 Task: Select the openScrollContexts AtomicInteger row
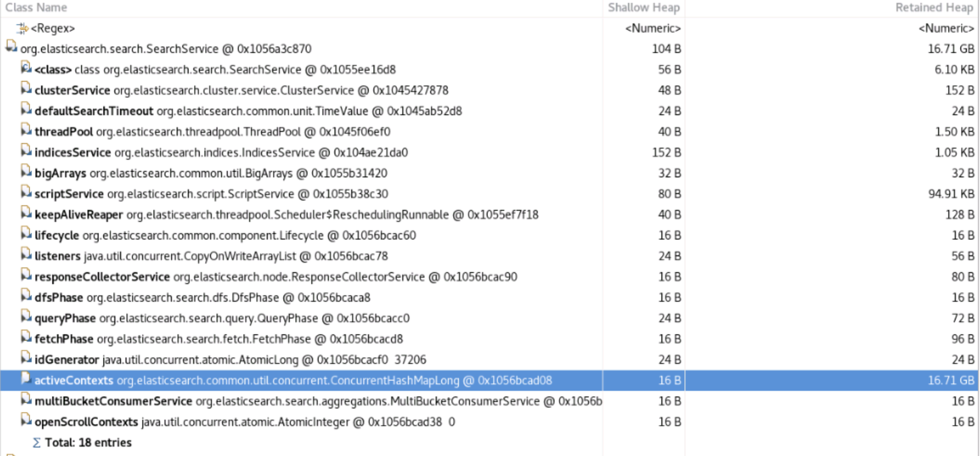[490, 422]
